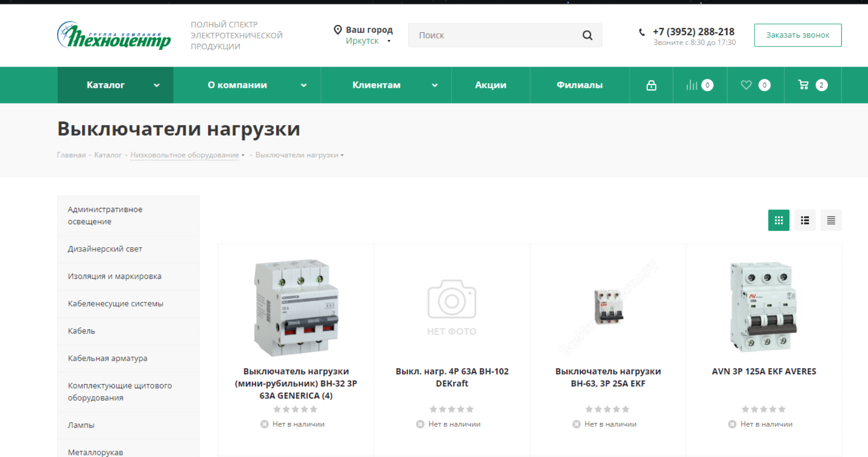Click the cart counter badge 2
The width and height of the screenshot is (868, 457).
click(821, 85)
